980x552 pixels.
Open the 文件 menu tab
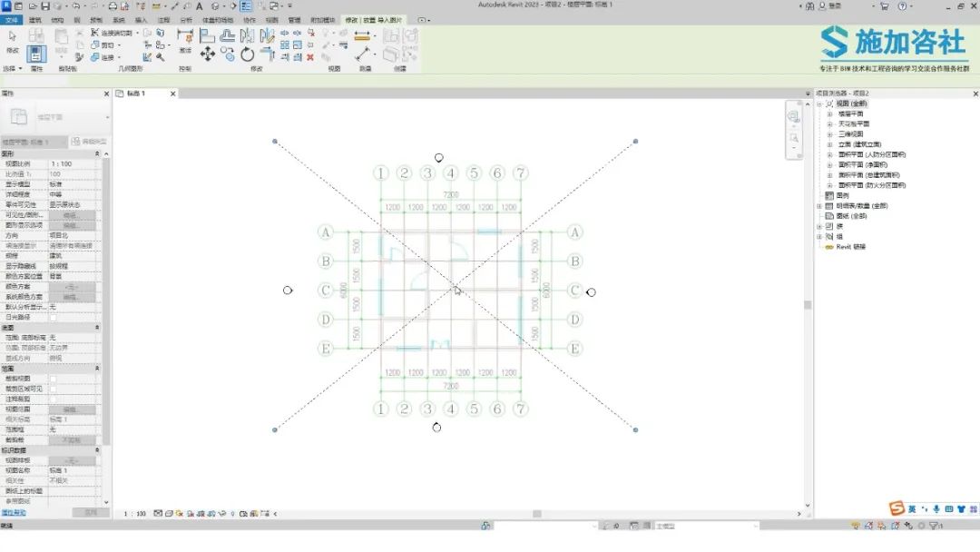[11, 20]
